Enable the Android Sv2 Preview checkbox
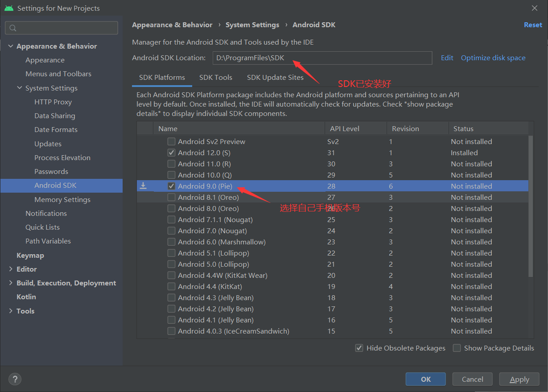Screen dimensions: 548x392 (x=171, y=141)
